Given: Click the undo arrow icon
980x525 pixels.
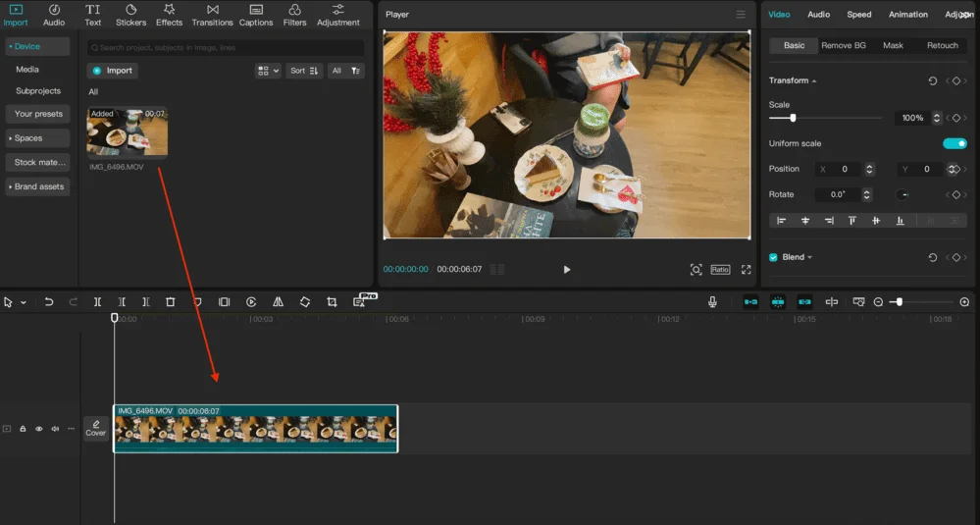Looking at the screenshot, I should click(x=49, y=302).
